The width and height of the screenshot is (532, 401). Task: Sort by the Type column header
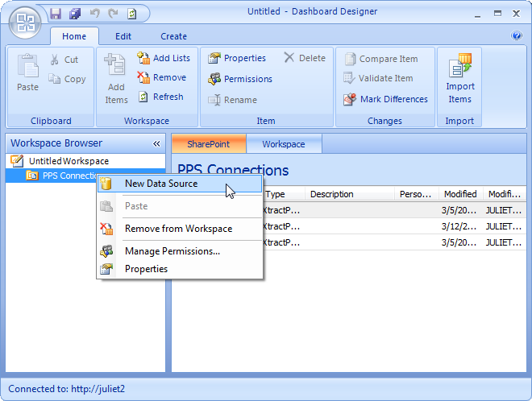pyautogui.click(x=284, y=194)
